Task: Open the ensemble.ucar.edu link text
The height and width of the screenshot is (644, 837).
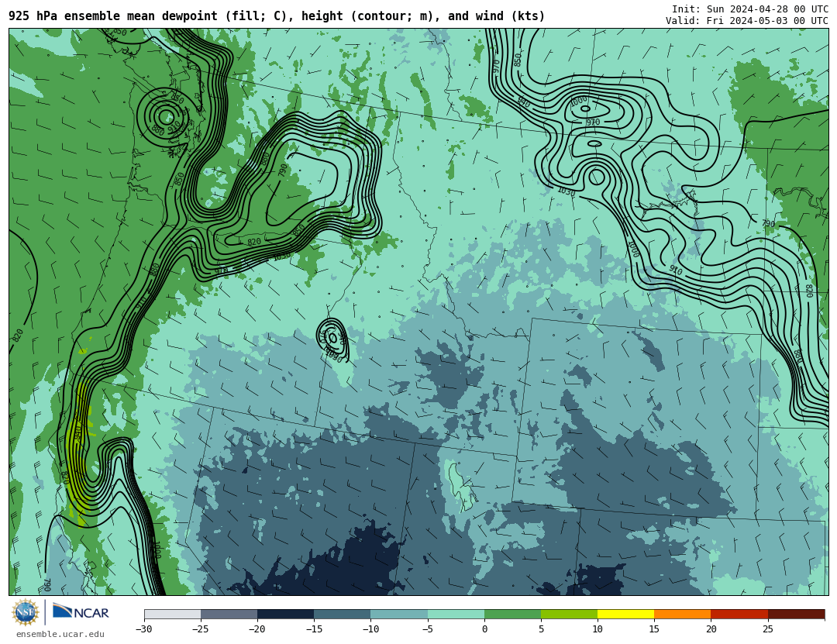Action: [60, 635]
